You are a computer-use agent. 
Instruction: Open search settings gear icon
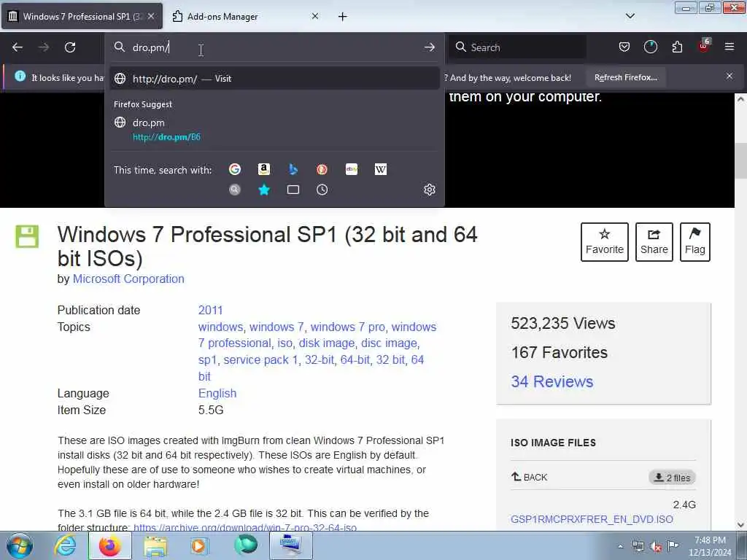(429, 190)
